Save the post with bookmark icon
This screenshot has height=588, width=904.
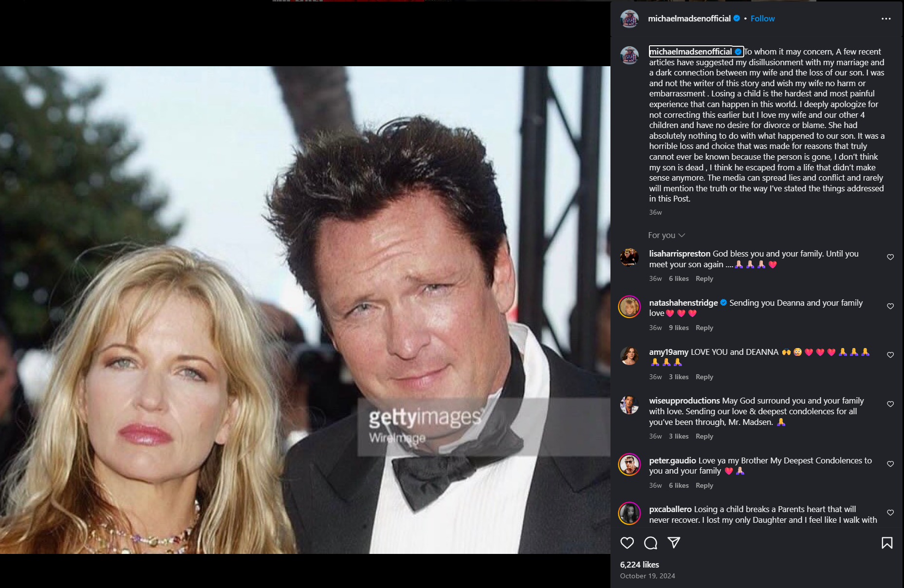click(887, 543)
